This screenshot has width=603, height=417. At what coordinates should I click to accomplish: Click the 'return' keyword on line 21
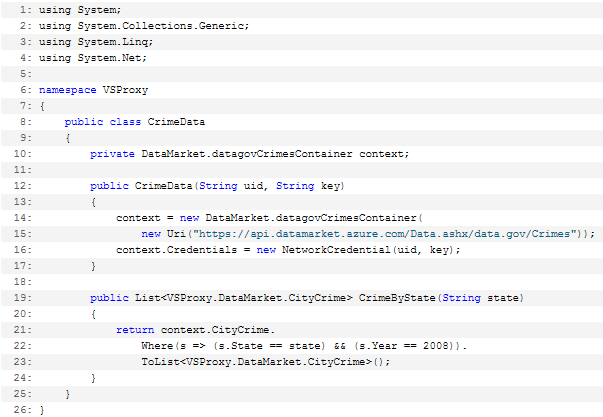coord(135,330)
